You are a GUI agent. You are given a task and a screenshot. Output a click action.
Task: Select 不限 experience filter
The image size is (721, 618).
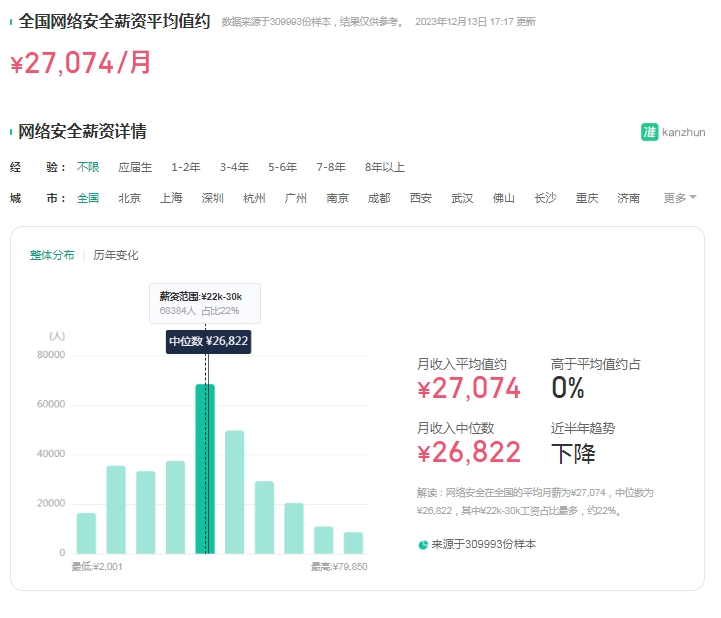pyautogui.click(x=88, y=167)
